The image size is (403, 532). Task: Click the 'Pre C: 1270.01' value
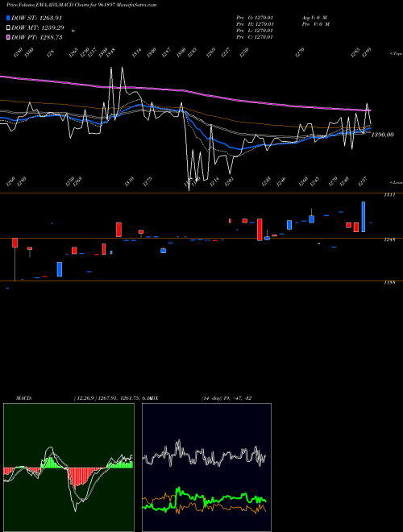(255, 37)
